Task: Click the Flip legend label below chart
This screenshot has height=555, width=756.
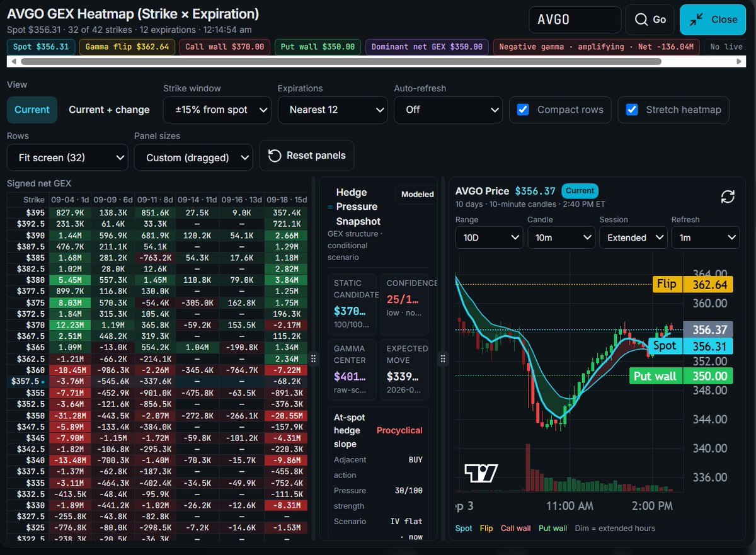Action: [486, 528]
